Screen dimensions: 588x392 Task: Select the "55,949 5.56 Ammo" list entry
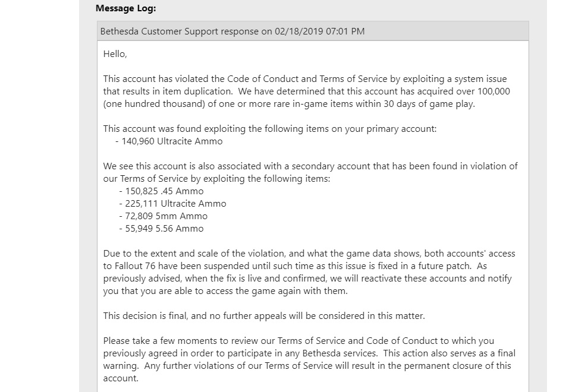pyautogui.click(x=164, y=229)
